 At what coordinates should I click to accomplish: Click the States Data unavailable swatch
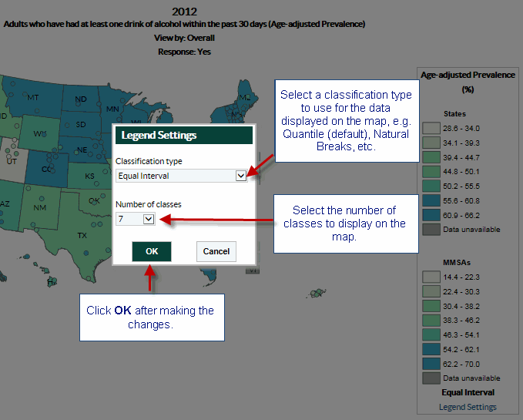pyautogui.click(x=431, y=230)
